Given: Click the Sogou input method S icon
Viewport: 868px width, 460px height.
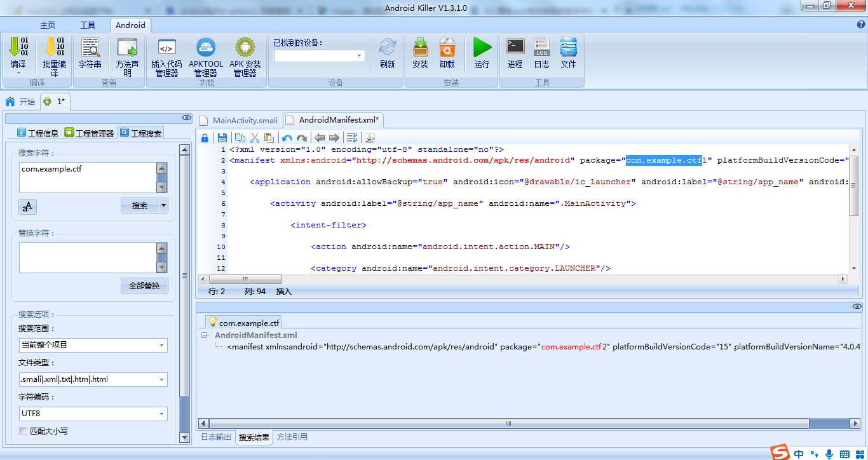Looking at the screenshot, I should pyautogui.click(x=780, y=452).
